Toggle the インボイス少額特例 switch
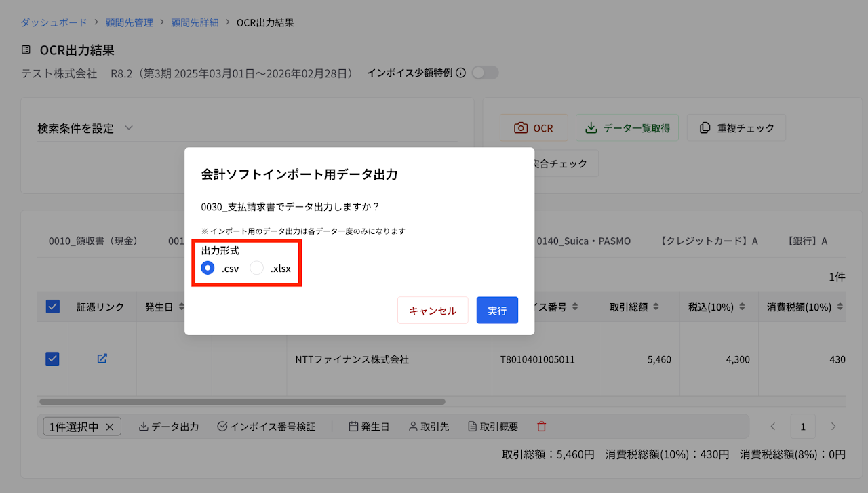The height and width of the screenshot is (493, 868). [x=485, y=73]
